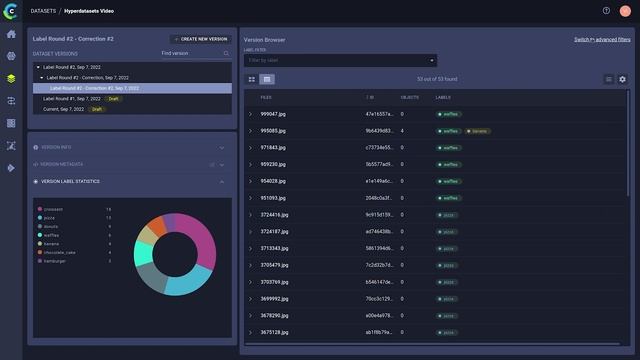Viewport: 640px width, 360px height.
Task: Open the help question-mark icon
Action: (x=606, y=11)
